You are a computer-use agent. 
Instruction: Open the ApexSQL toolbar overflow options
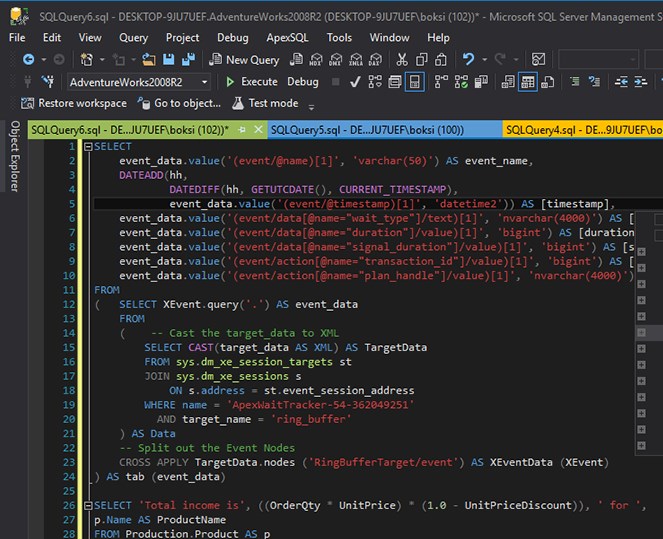311,107
